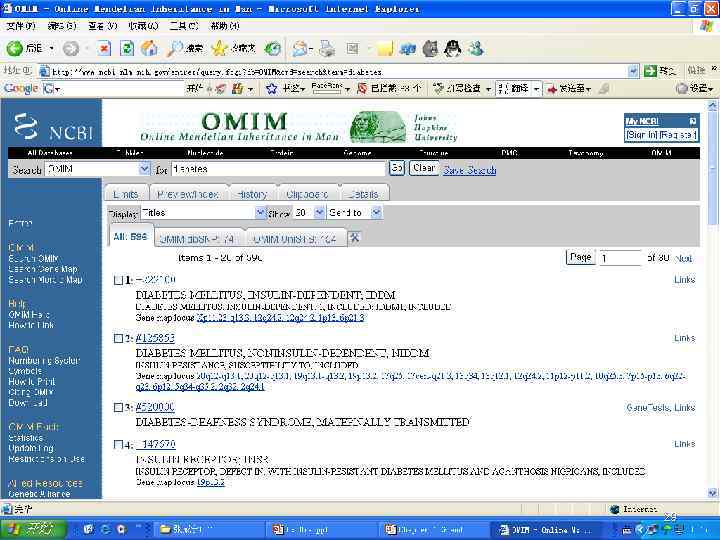
Task: Switch to the Clipboard tab
Action: 307,193
